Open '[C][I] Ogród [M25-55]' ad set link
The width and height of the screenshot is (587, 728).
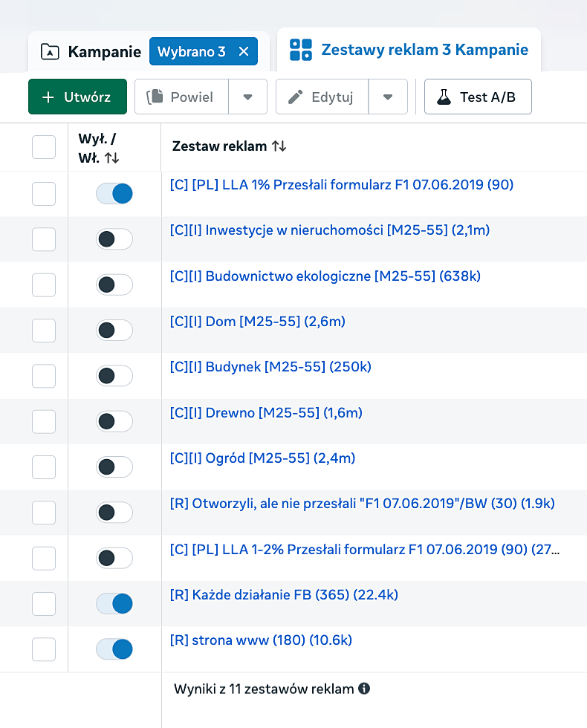262,458
